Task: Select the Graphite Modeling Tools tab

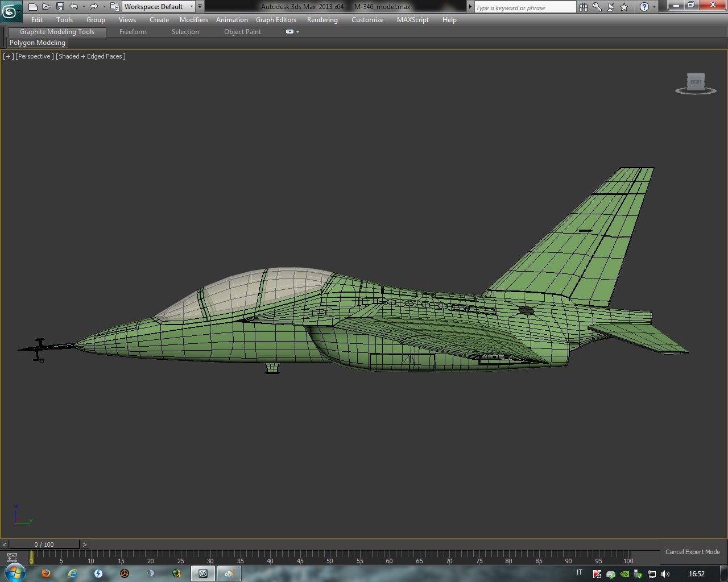Action: [x=57, y=32]
